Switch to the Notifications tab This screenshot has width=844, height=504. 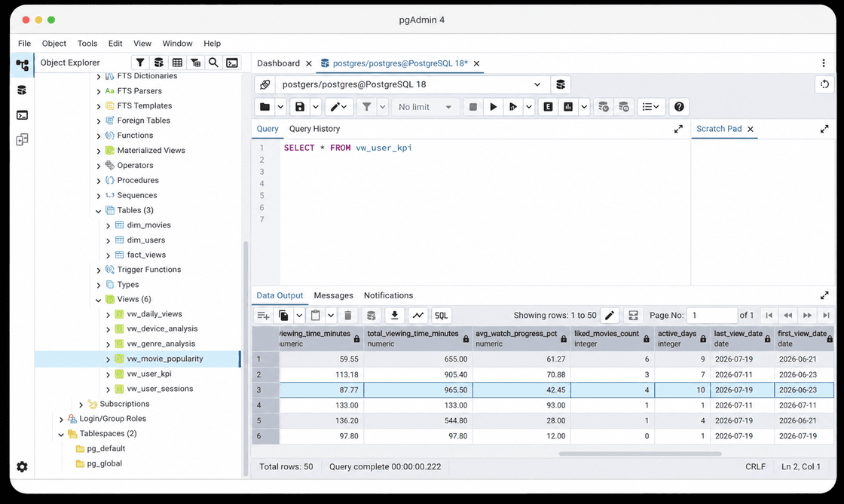388,295
